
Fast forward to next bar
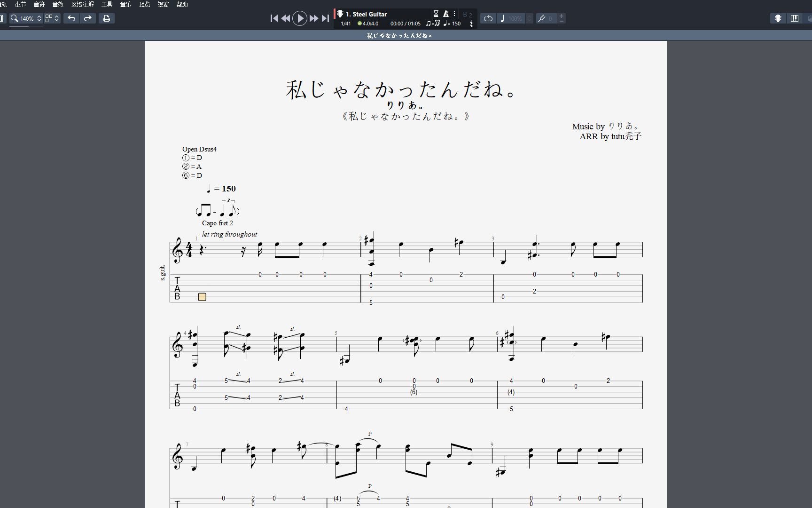(x=313, y=18)
